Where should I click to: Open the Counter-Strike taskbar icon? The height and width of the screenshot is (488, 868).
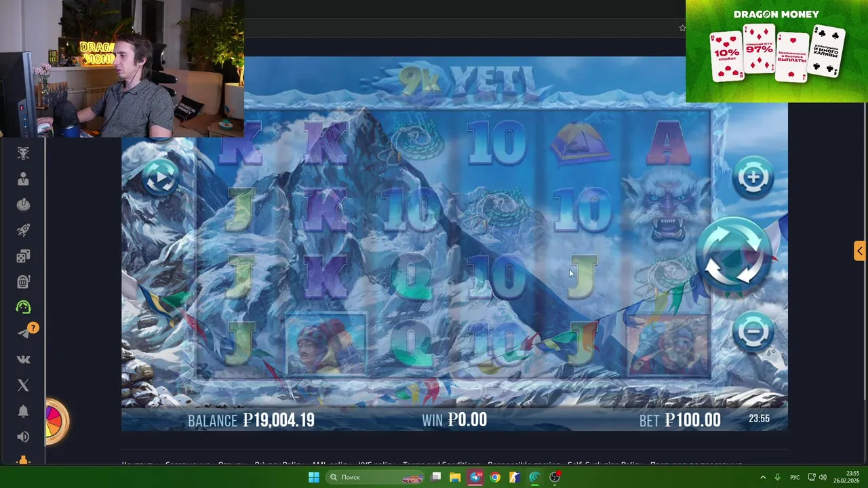point(515,477)
